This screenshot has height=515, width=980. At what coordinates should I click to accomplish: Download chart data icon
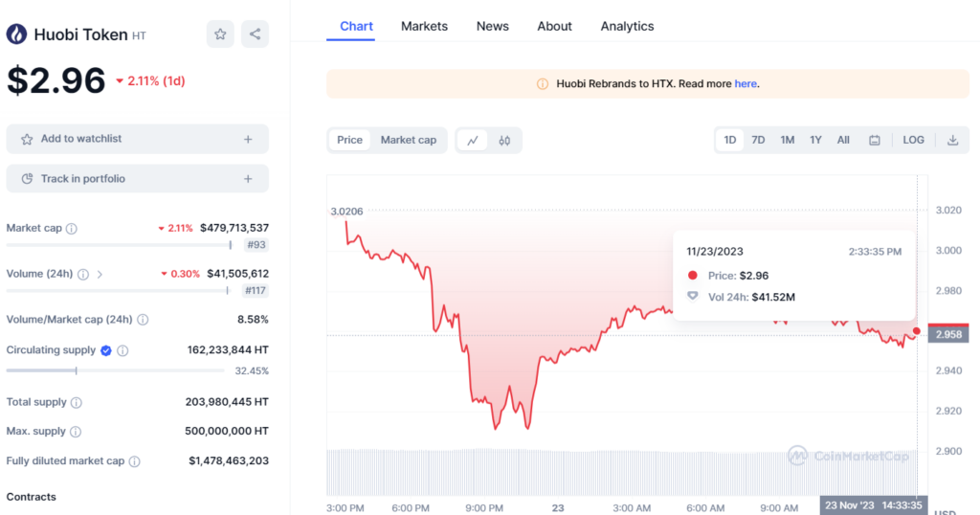click(x=952, y=141)
